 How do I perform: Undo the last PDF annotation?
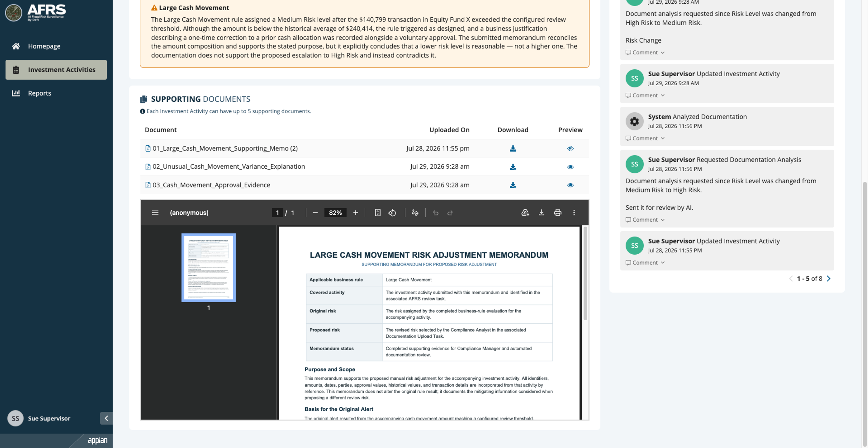coord(435,213)
